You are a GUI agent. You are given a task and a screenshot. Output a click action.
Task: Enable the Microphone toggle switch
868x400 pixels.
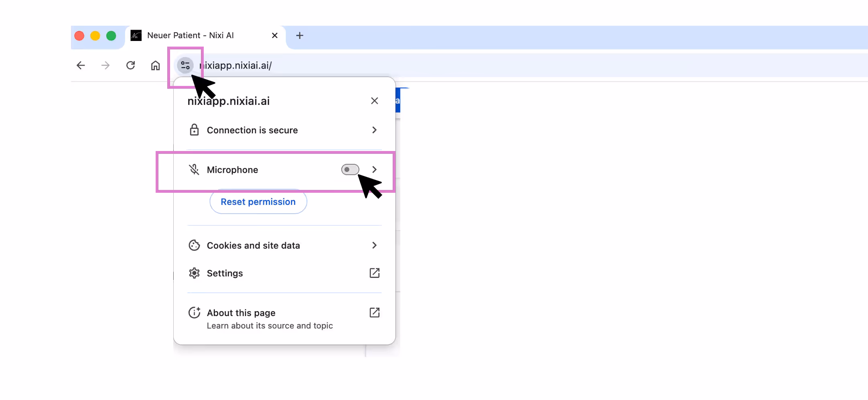pyautogui.click(x=350, y=169)
